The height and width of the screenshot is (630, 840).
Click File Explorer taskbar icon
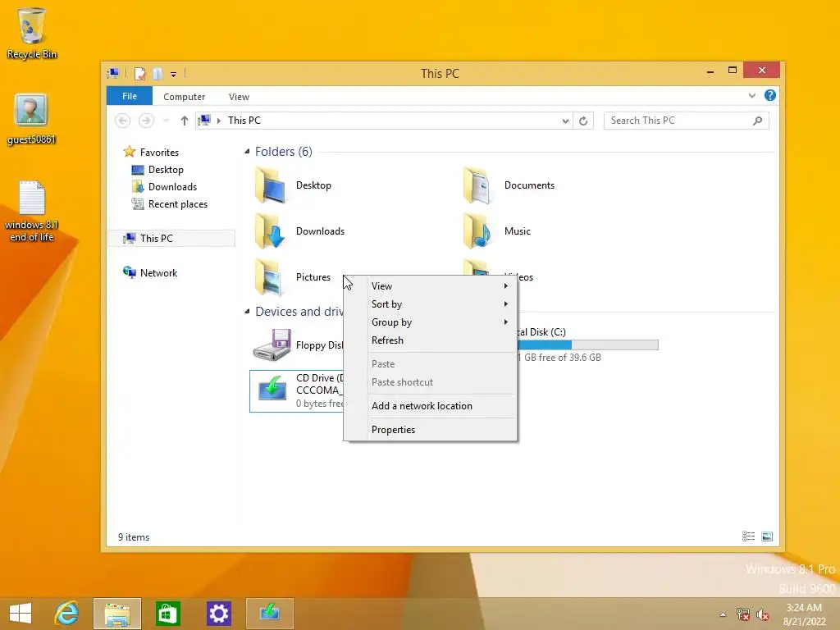(117, 614)
